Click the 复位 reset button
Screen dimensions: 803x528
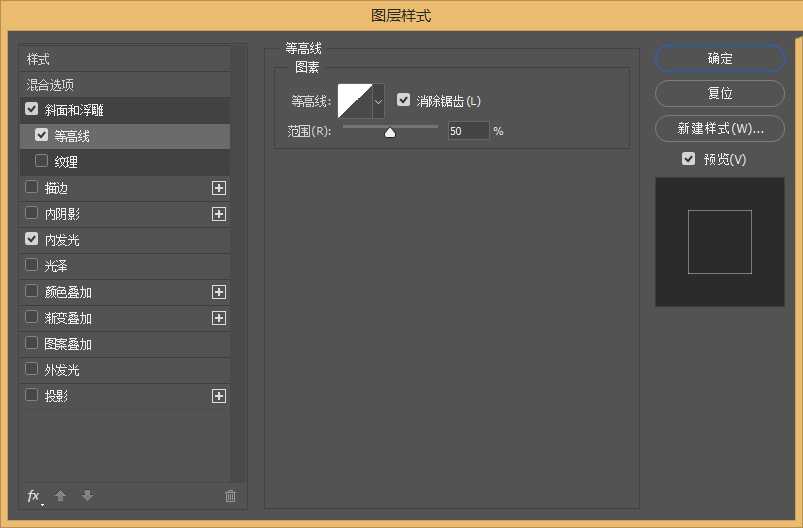pyautogui.click(x=720, y=93)
